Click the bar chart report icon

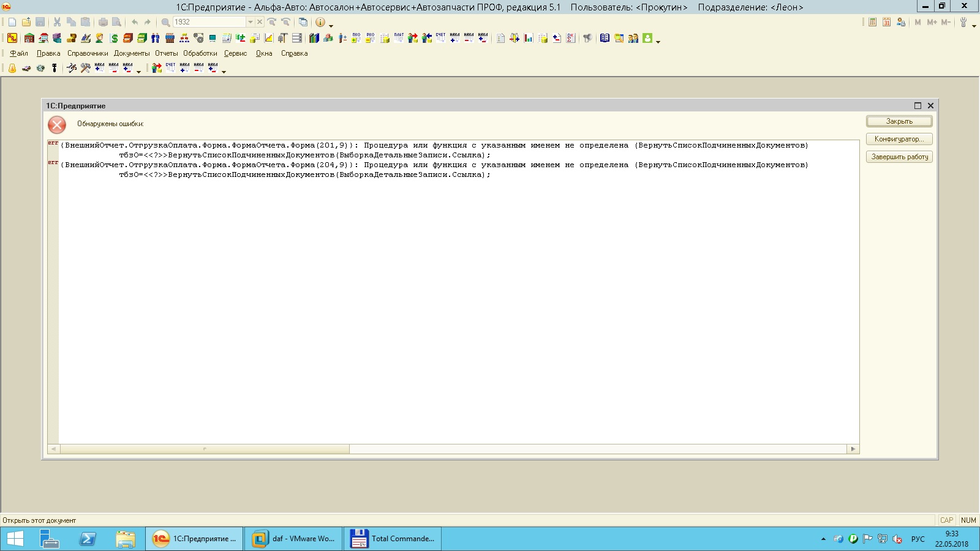tap(529, 38)
